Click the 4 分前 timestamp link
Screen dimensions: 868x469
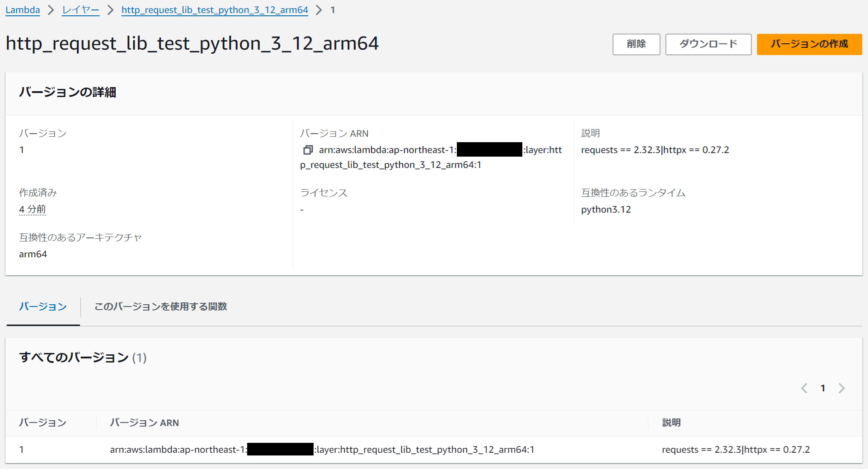tap(32, 209)
